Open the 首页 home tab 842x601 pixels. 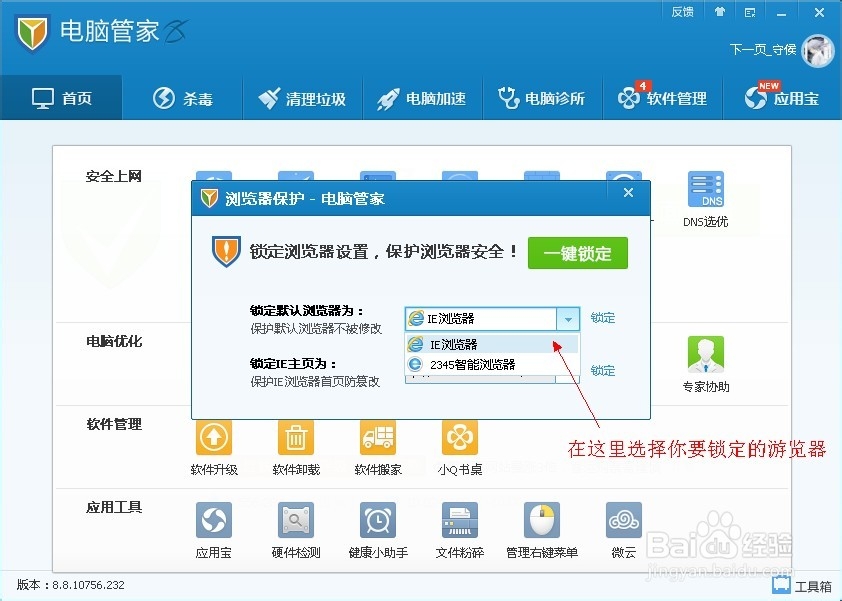[x=61, y=98]
